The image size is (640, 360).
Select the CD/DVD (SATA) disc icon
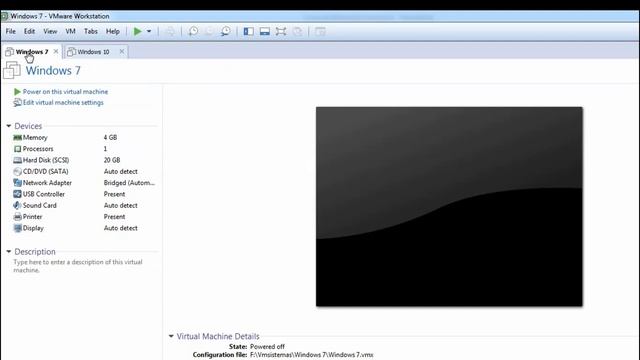[x=18, y=171]
